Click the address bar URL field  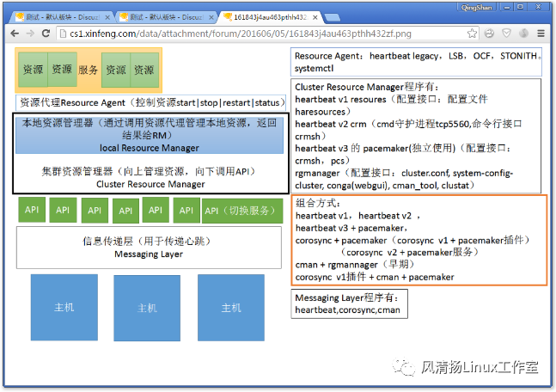click(x=268, y=34)
